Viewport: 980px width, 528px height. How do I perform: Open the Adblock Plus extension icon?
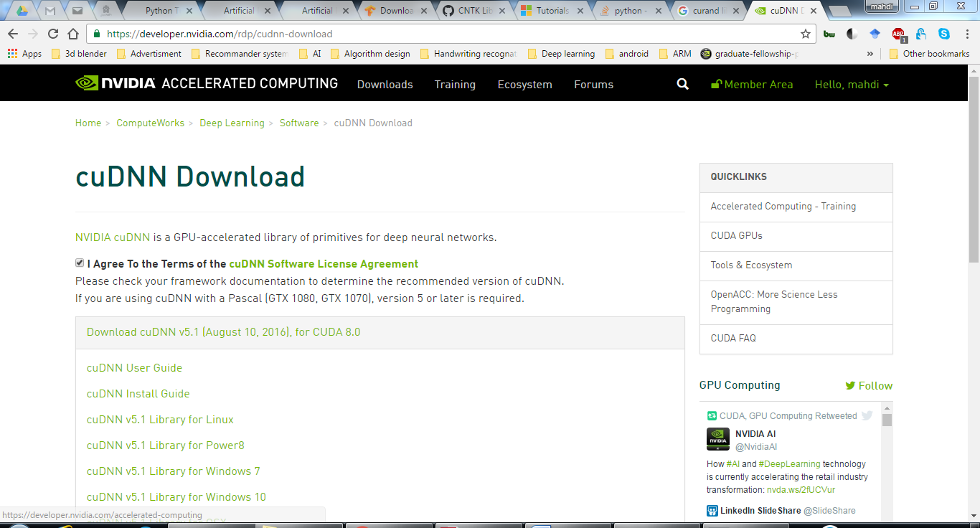[898, 34]
